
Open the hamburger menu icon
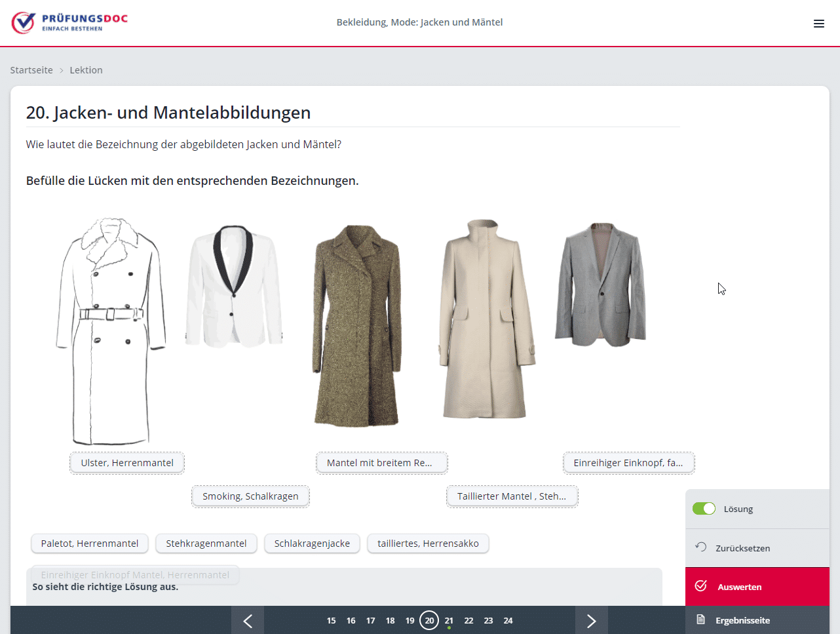pyautogui.click(x=818, y=24)
